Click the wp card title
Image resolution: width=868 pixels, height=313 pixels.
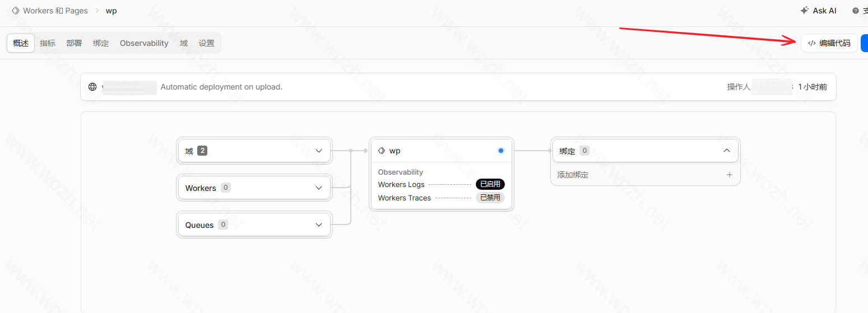(395, 151)
